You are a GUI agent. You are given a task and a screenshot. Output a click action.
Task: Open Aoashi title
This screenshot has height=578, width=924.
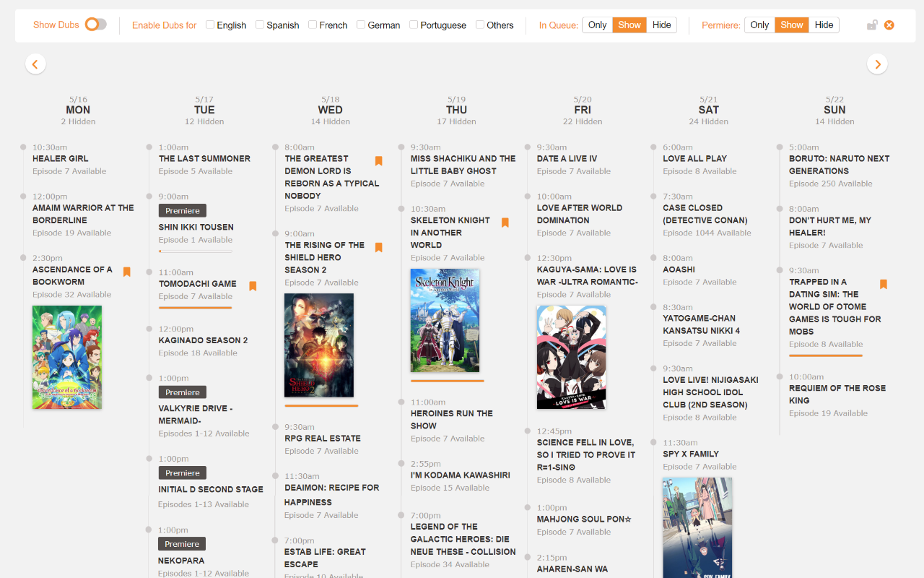click(x=679, y=269)
